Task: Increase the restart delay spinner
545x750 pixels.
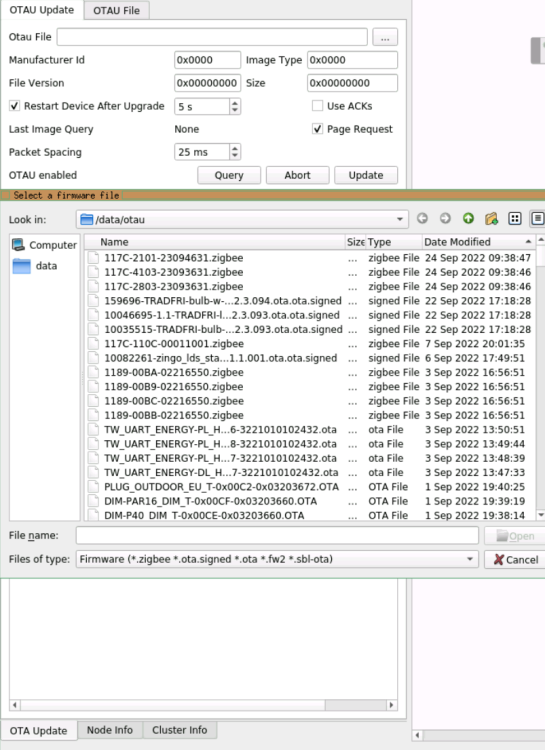Action: 234,102
